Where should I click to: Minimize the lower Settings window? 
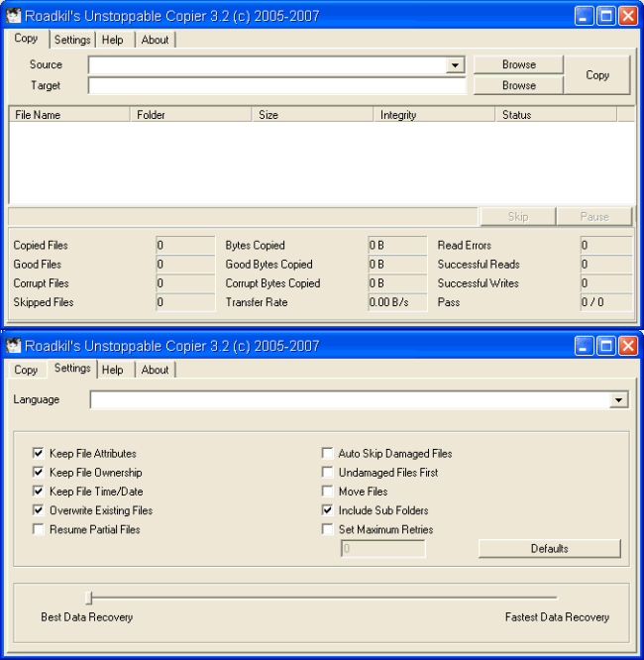click(x=585, y=347)
